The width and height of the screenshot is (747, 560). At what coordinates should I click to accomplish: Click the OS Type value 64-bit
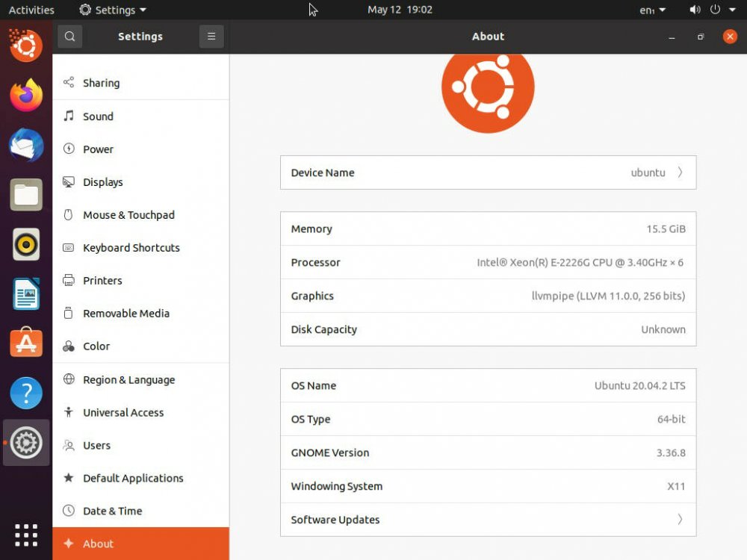(672, 419)
